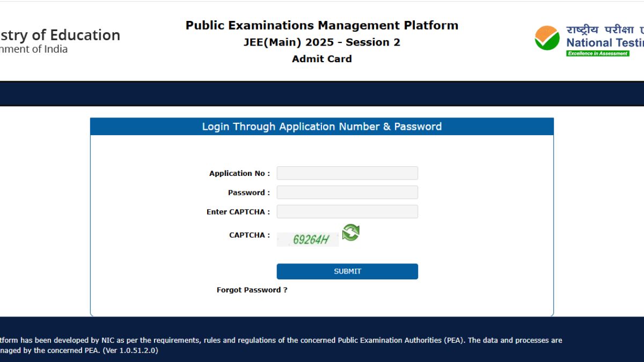Focus the Application No input field
The width and height of the screenshot is (644, 362).
pos(347,173)
